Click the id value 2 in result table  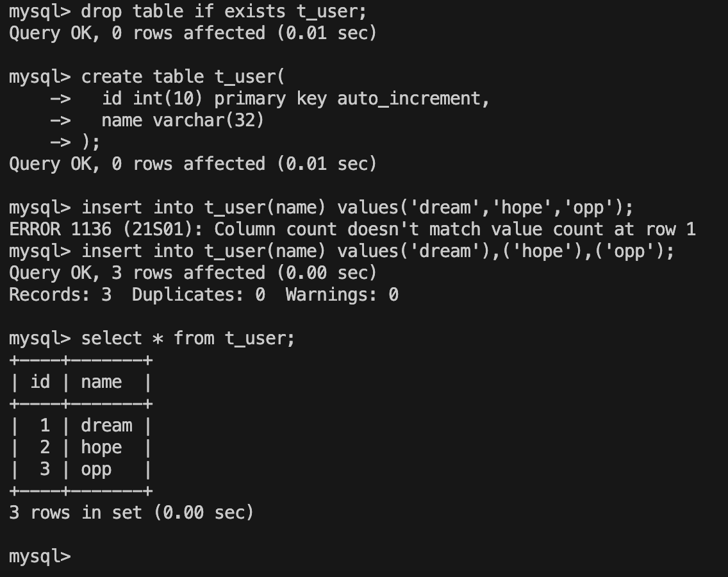[x=45, y=447]
